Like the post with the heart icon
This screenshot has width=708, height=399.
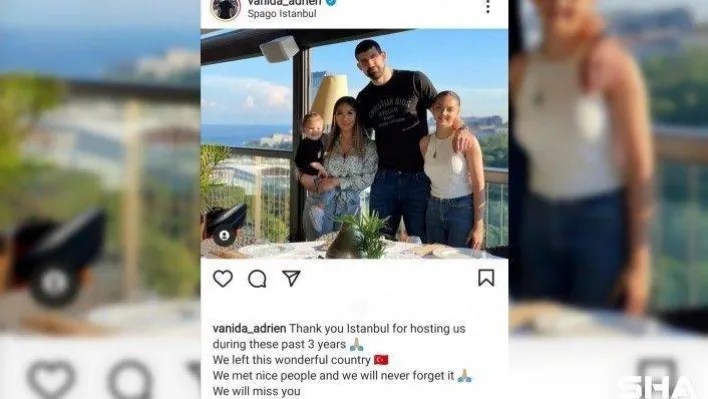223,278
